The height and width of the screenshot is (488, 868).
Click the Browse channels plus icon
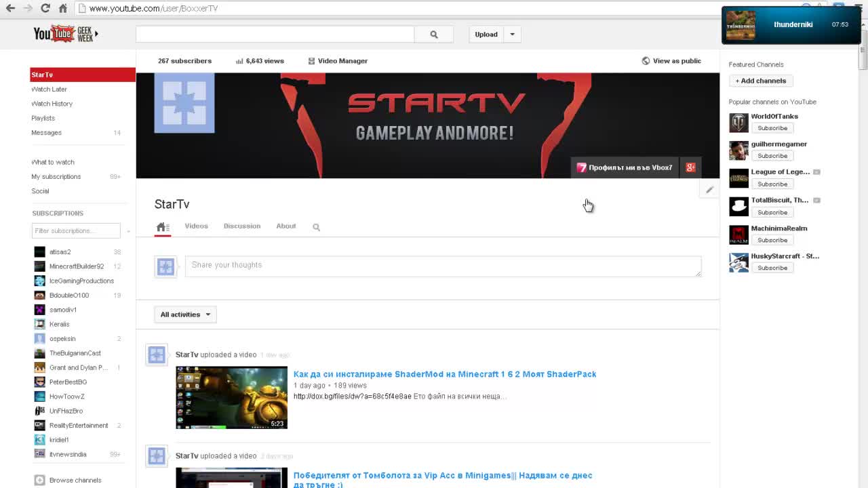pyautogui.click(x=39, y=480)
